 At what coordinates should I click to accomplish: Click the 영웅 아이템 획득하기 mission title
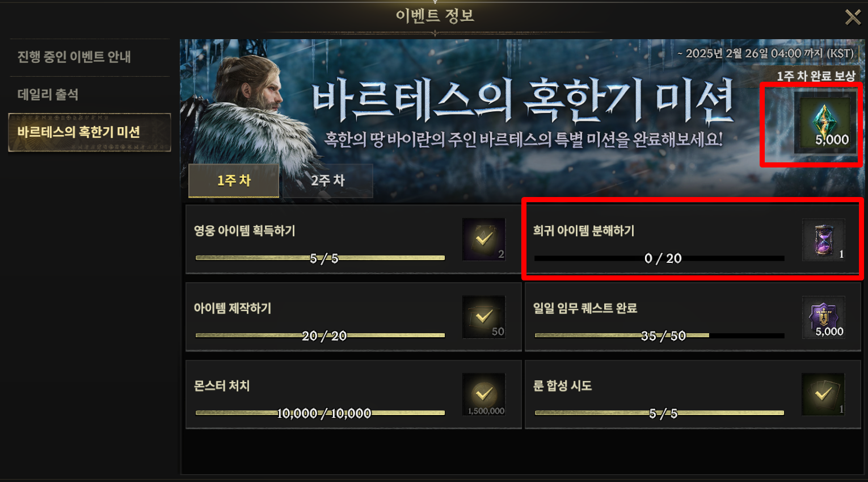click(245, 231)
